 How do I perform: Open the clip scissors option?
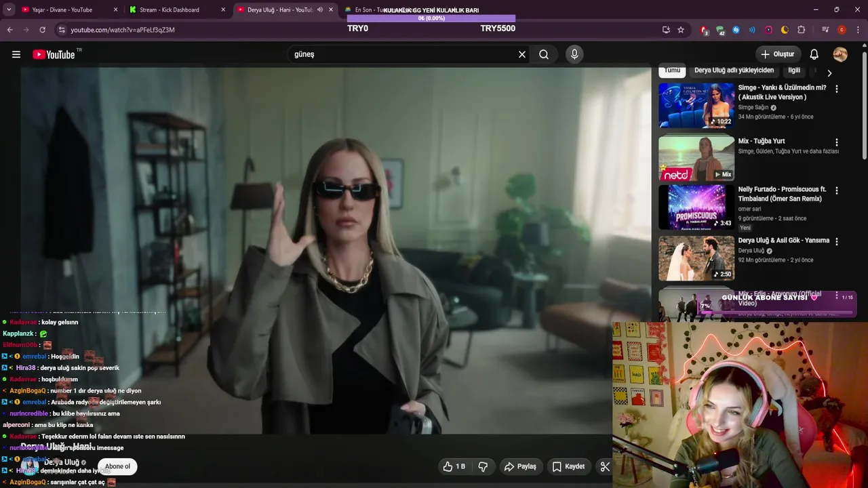click(605, 466)
